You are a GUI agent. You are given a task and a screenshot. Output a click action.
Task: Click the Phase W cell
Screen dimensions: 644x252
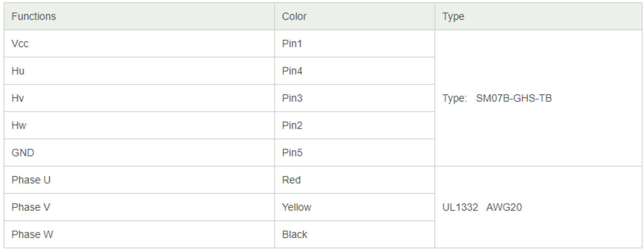point(32,235)
